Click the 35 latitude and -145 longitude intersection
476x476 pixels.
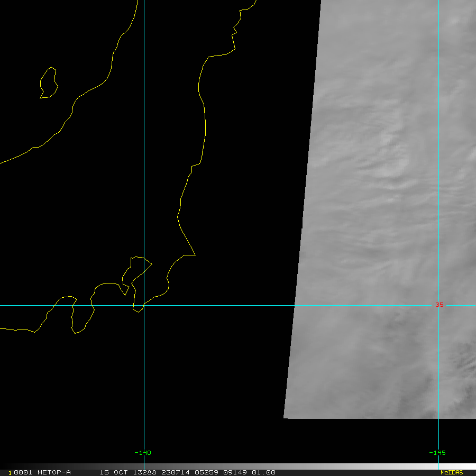click(x=438, y=305)
